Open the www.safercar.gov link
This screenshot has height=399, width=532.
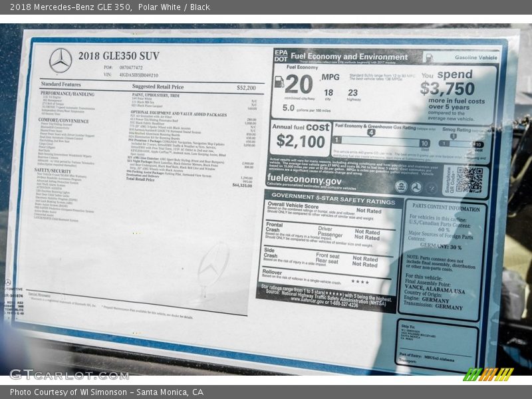coord(307,300)
